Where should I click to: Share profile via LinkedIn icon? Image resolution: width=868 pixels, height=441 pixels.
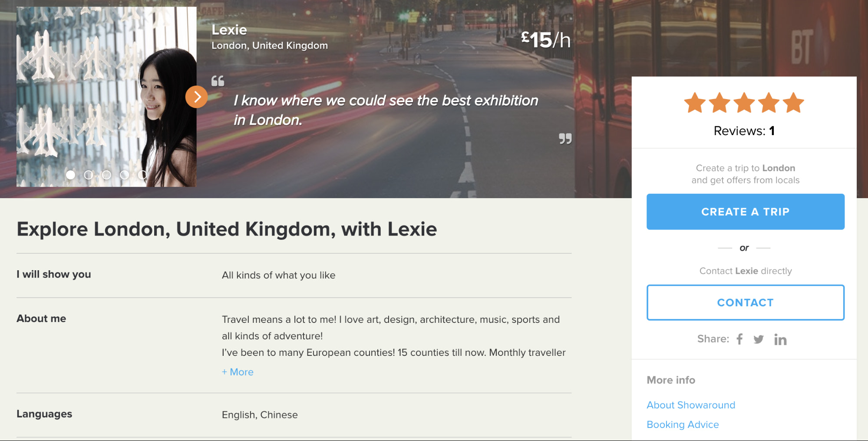click(x=780, y=340)
